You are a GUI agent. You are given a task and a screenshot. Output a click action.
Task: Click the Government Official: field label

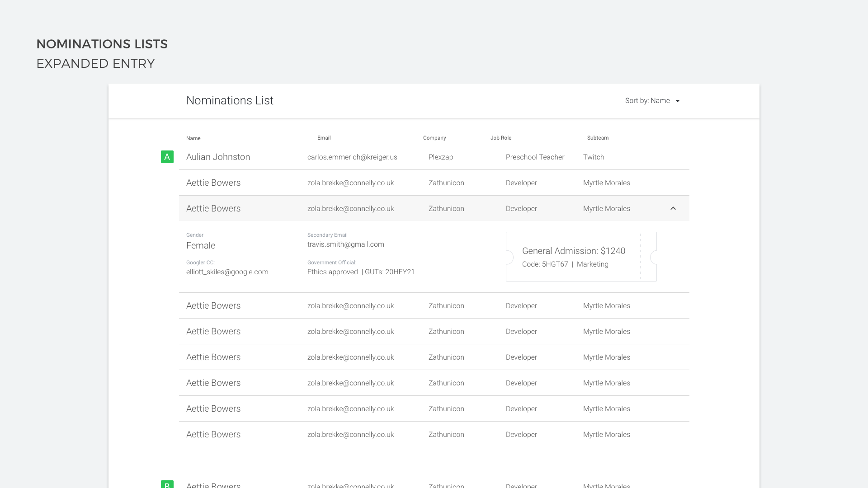pos(332,263)
